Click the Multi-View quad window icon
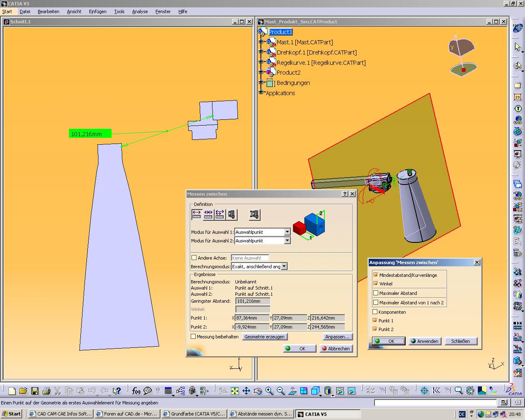The width and height of the screenshot is (525, 420). [x=304, y=391]
